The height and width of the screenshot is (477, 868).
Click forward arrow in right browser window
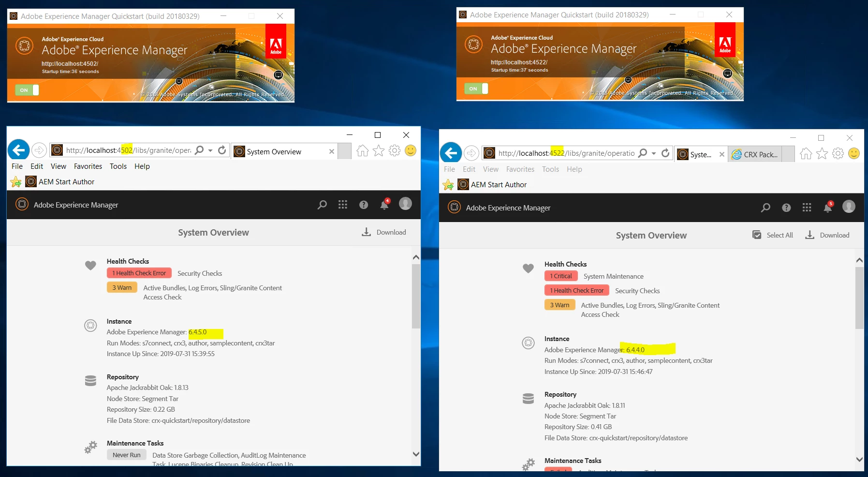[x=471, y=153]
